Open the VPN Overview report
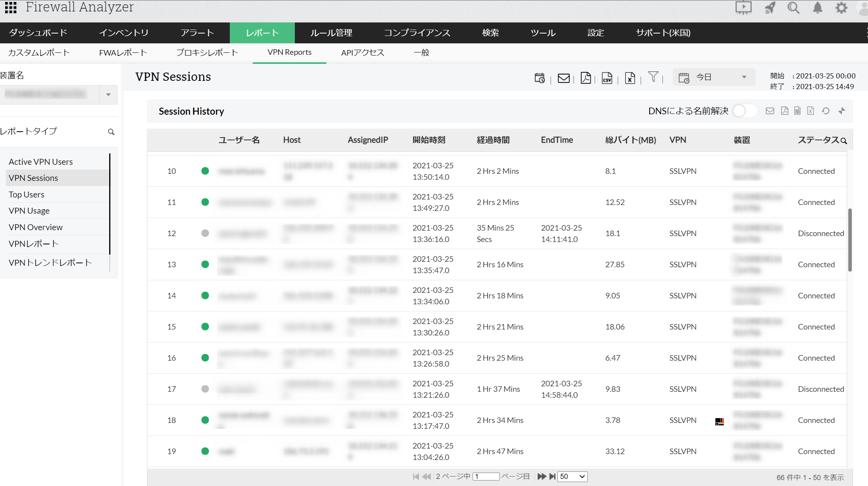868x486 pixels. point(35,227)
